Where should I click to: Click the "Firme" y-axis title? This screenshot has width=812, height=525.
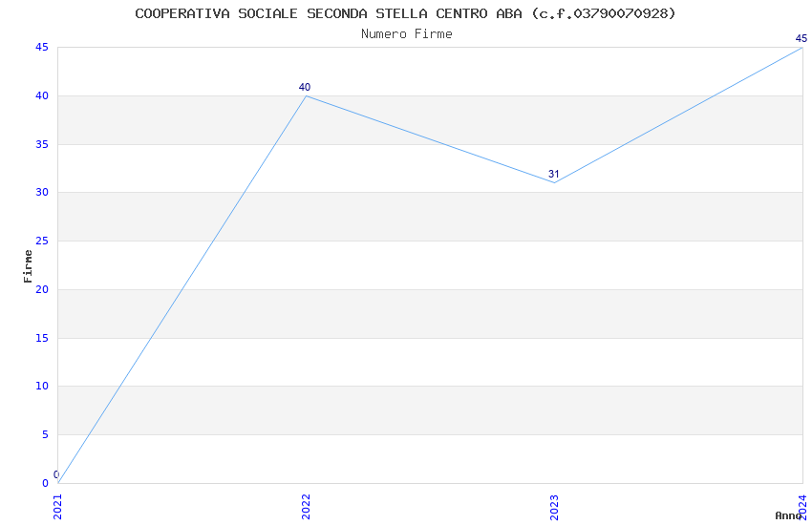[29, 265]
